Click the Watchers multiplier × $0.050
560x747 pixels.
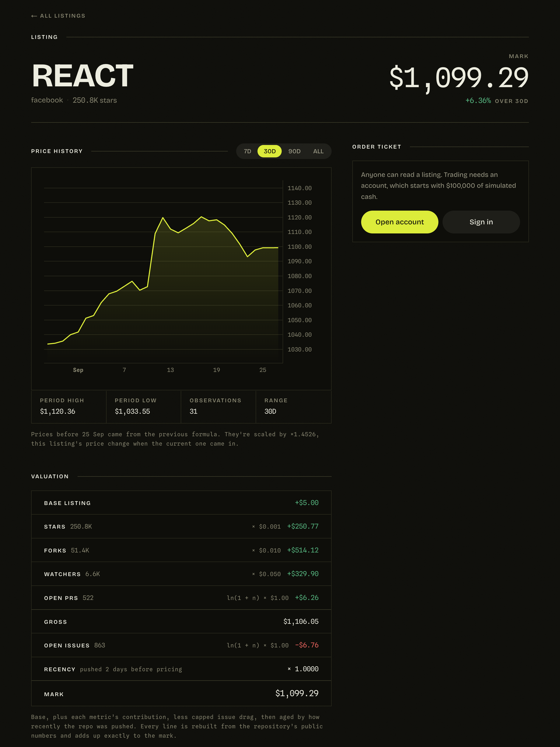point(266,574)
